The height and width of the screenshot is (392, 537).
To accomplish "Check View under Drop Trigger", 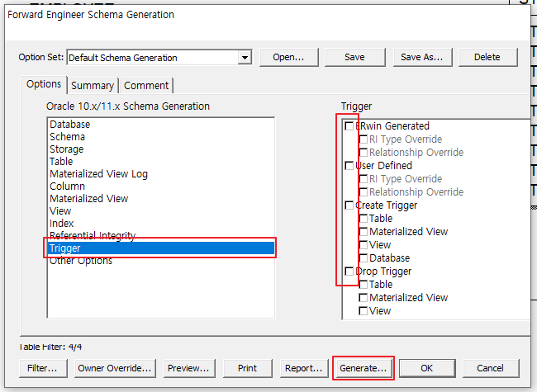I will point(363,311).
